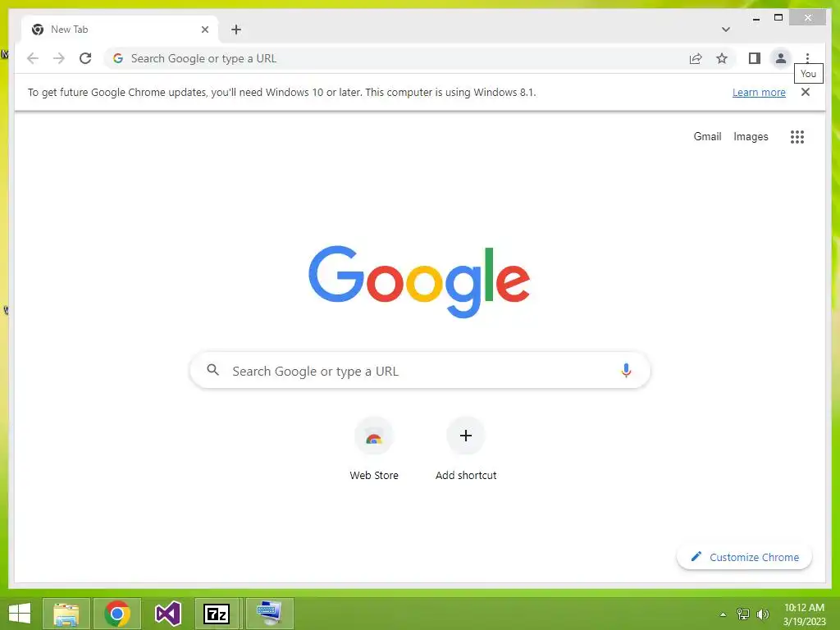Show hidden system tray icons
This screenshot has width=840, height=630.
[x=723, y=614]
